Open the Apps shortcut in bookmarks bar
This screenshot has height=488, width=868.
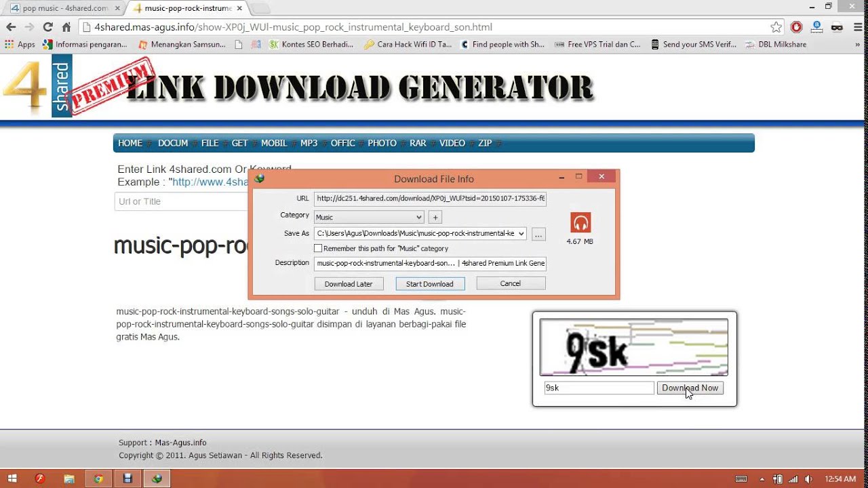point(20,45)
